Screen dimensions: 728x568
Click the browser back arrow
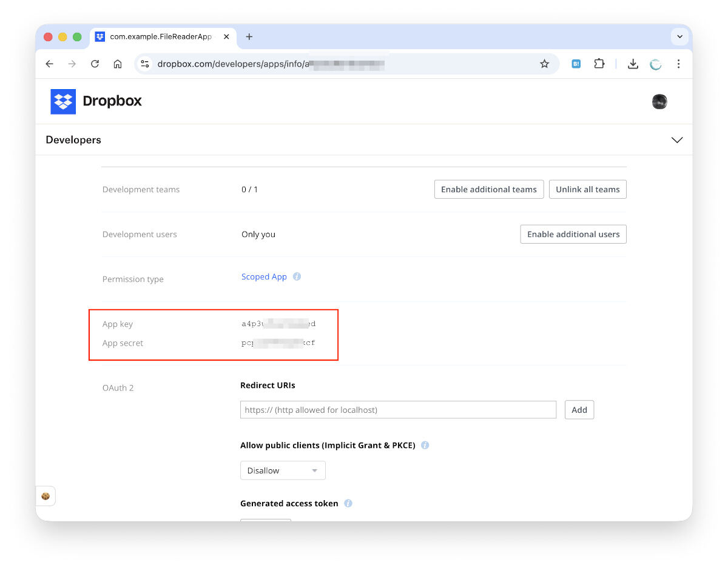(50, 64)
